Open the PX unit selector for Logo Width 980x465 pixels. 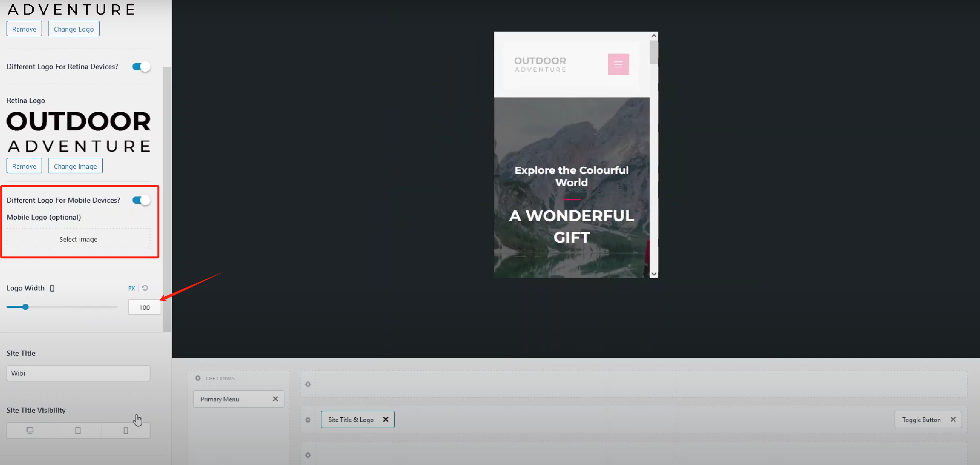[131, 288]
